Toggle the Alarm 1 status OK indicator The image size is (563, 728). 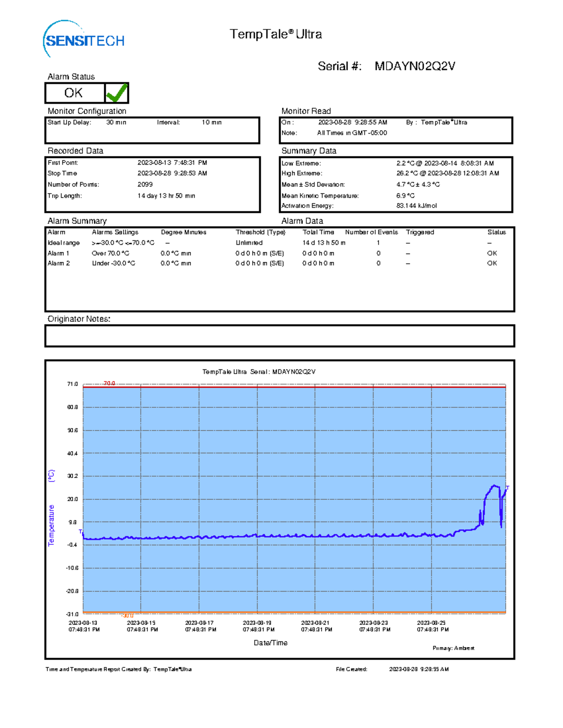click(x=492, y=253)
